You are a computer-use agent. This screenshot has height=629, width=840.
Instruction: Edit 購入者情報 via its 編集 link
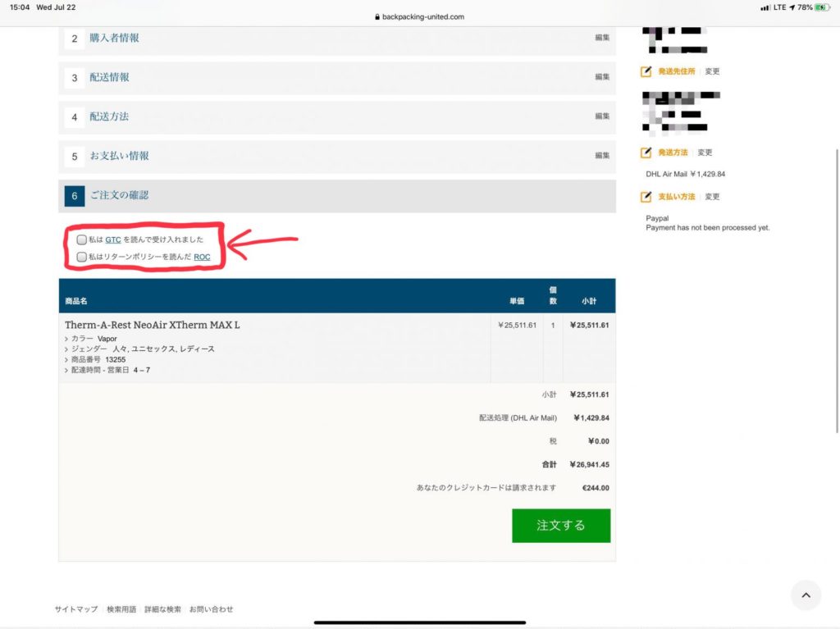click(602, 38)
